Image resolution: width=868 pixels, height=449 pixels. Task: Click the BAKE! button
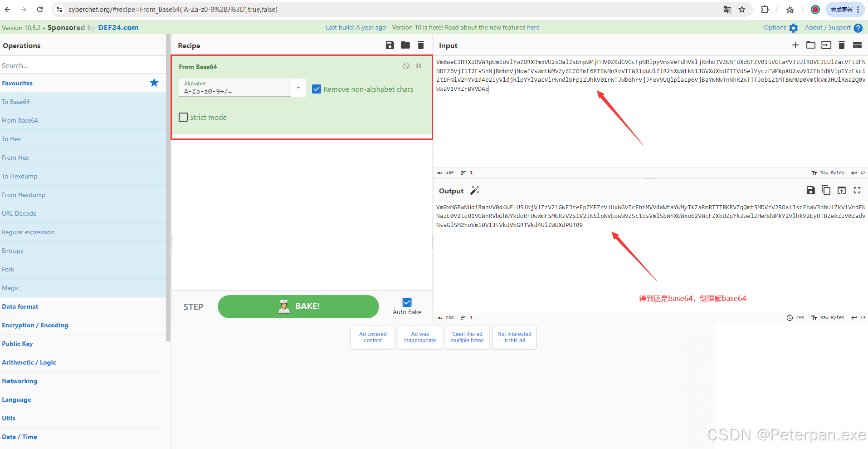tap(298, 306)
